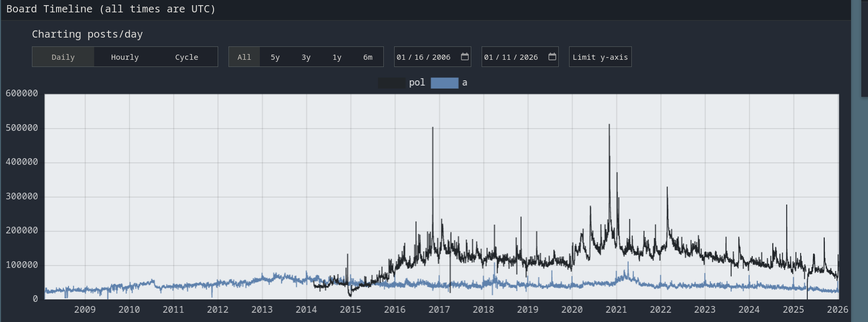Click the 2015 x-axis label

(x=350, y=310)
